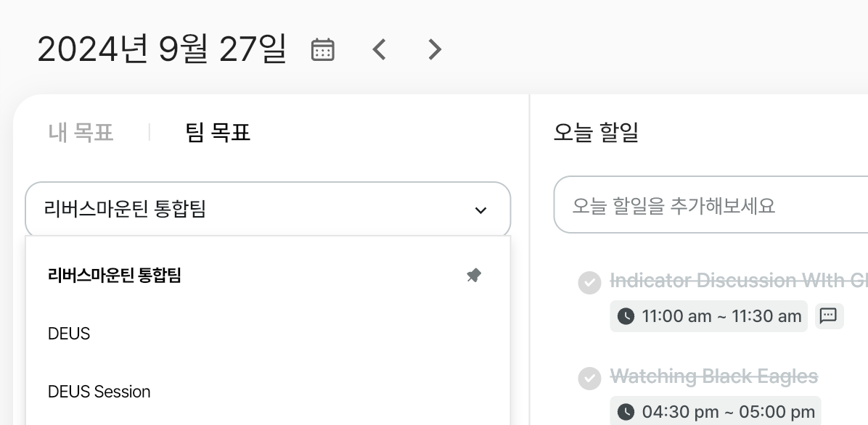The height and width of the screenshot is (425, 868).
Task: Go to next day arrow
Action: tap(435, 49)
